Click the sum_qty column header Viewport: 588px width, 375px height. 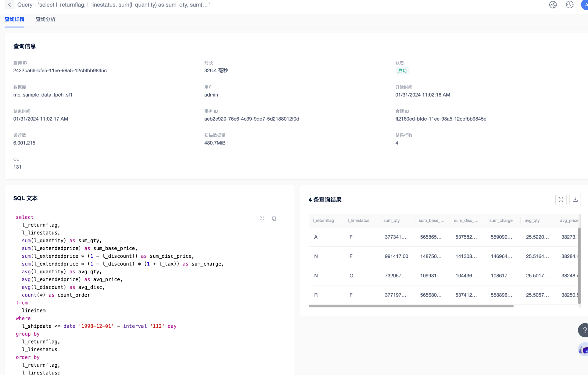pos(391,220)
